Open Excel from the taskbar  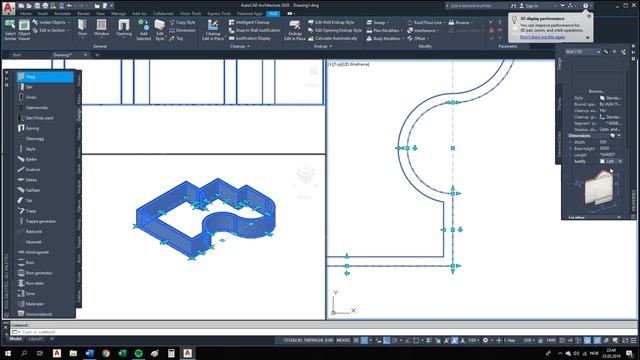pyautogui.click(x=122, y=353)
